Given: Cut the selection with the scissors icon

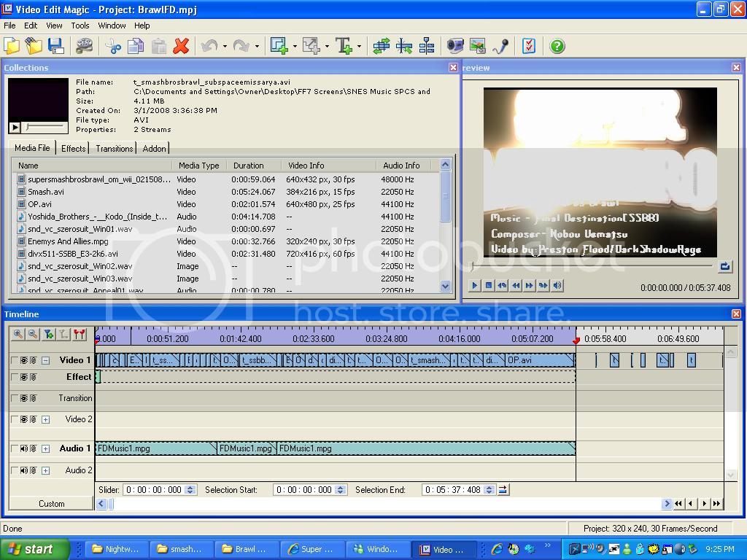Looking at the screenshot, I should click(x=113, y=46).
